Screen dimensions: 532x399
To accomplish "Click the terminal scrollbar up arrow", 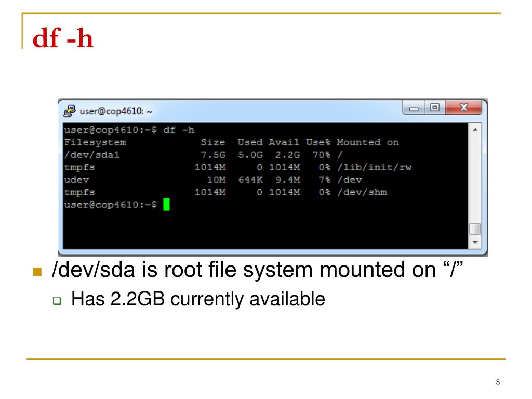I will pyautogui.click(x=475, y=130).
